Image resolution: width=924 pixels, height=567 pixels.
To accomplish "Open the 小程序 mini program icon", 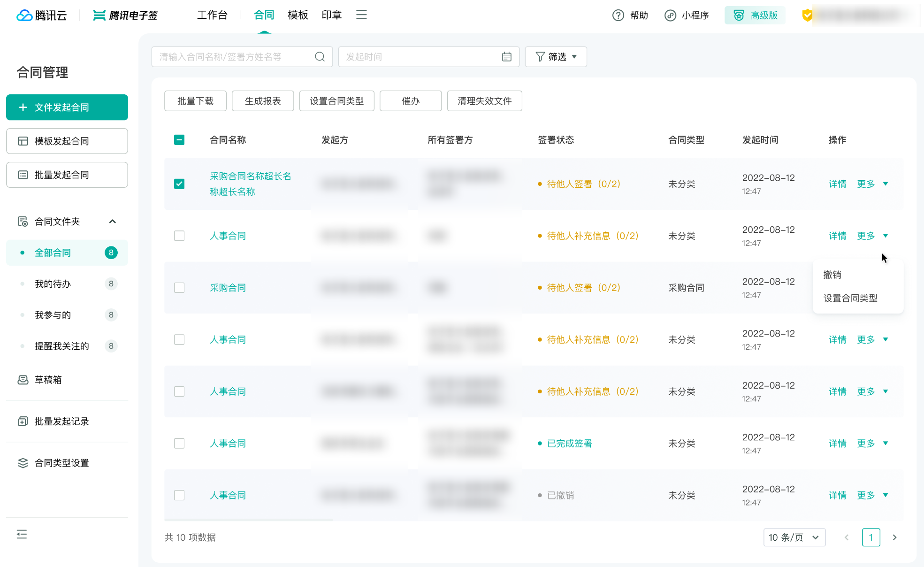I will [670, 15].
